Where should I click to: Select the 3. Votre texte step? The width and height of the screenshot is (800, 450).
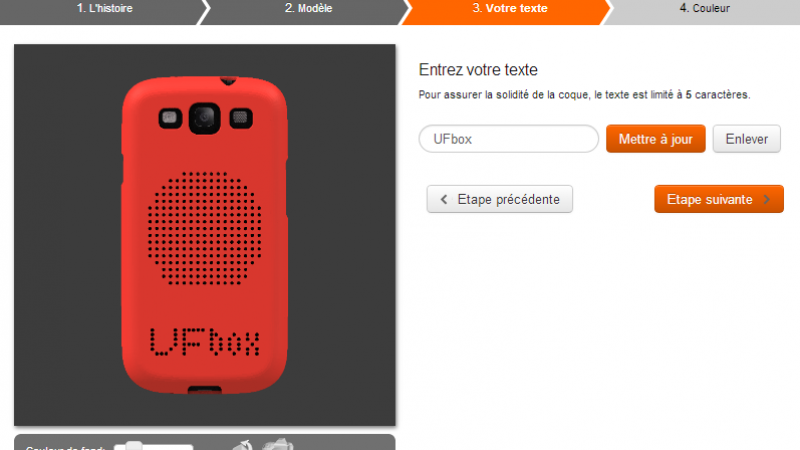508,10
